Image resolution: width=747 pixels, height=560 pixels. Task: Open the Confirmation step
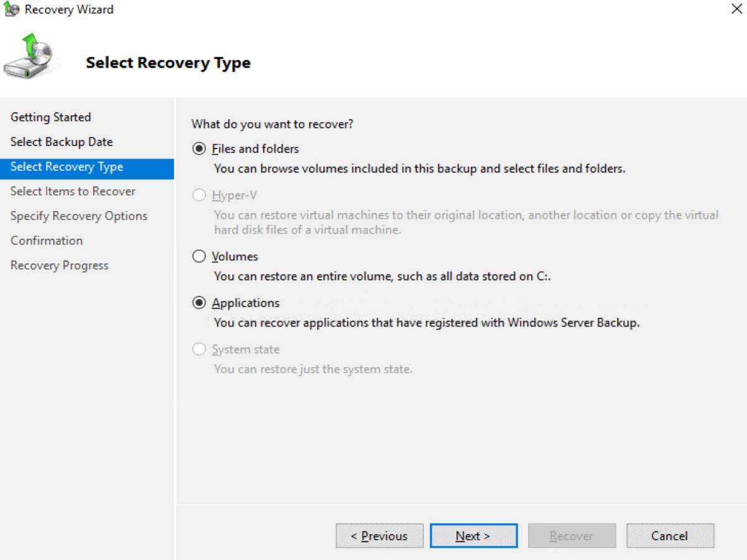46,241
